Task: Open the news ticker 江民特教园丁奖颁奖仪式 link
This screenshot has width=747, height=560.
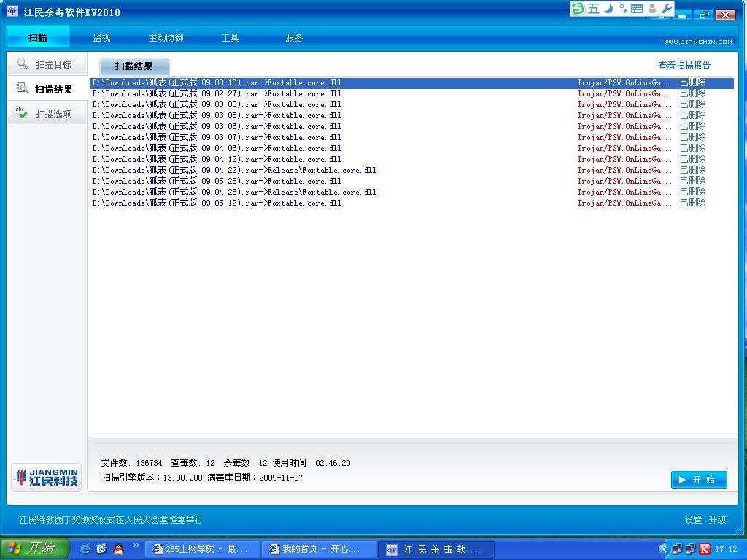Action: (x=111, y=519)
